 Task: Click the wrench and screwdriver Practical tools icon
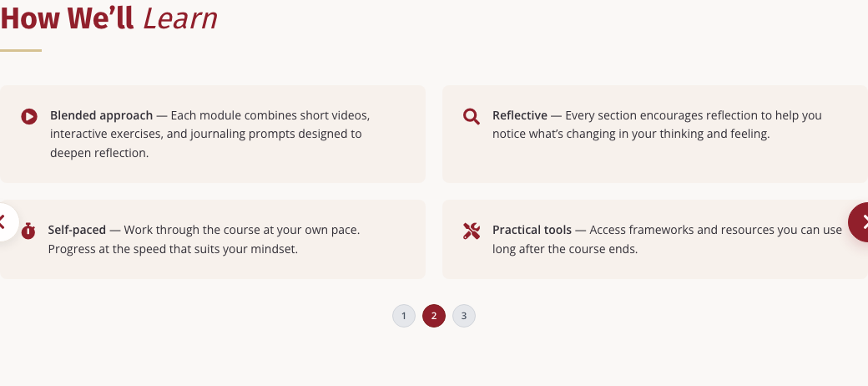(x=471, y=231)
